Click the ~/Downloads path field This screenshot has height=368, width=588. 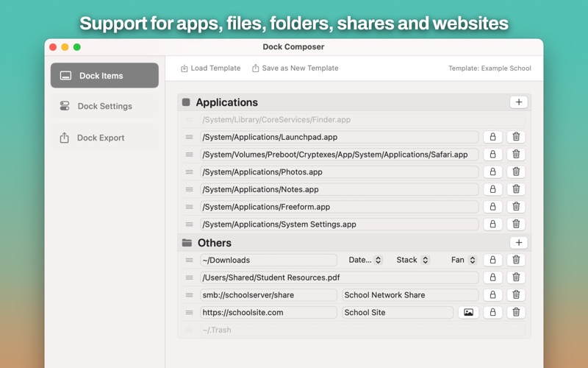pyautogui.click(x=268, y=260)
